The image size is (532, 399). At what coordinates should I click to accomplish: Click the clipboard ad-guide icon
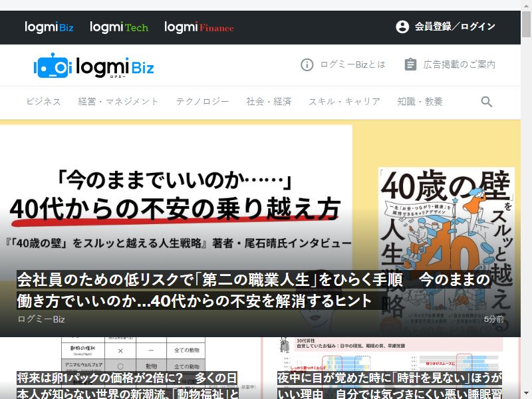pyautogui.click(x=410, y=65)
